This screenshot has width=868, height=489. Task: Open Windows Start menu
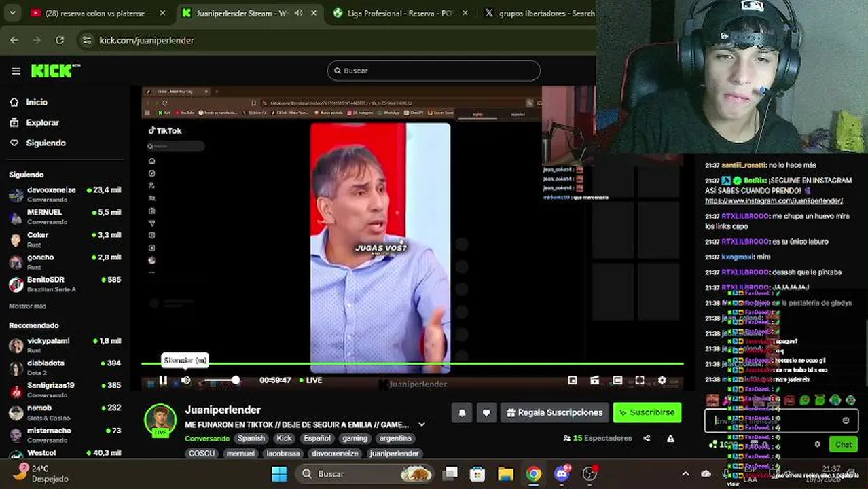click(x=279, y=473)
